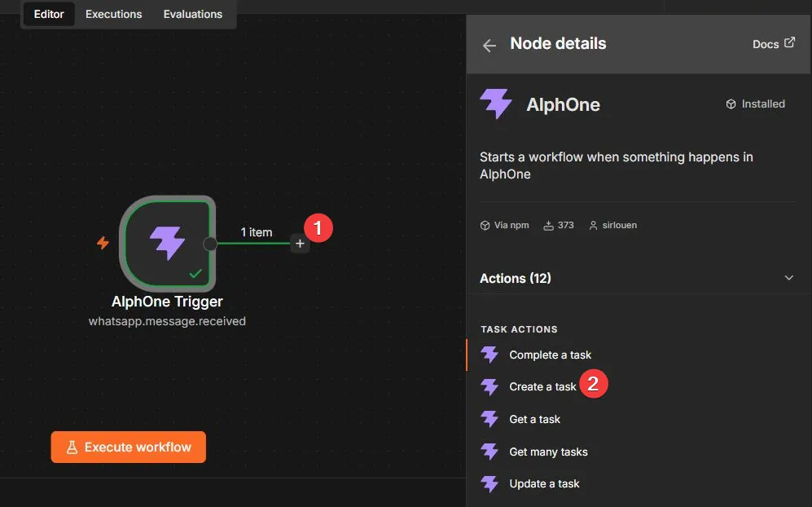
Task: Click the Installed status label
Action: (763, 104)
